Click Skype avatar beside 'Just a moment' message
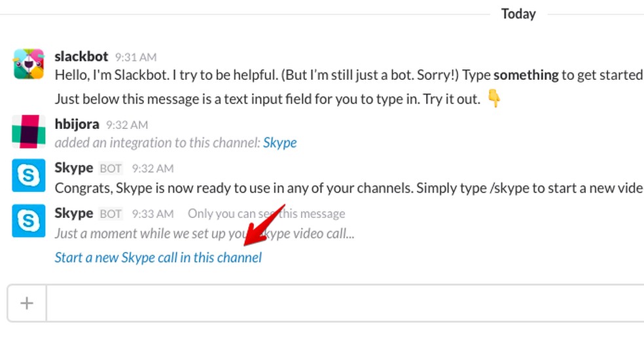This screenshot has width=644, height=343. [29, 221]
